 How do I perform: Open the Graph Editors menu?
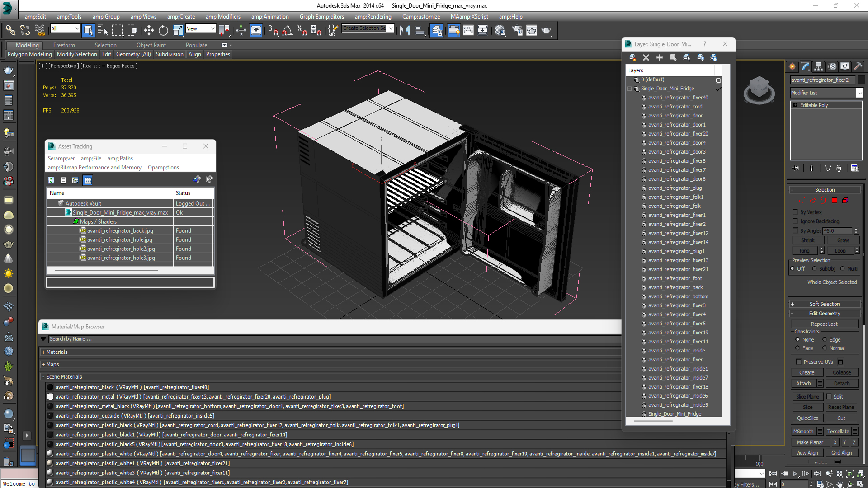pyautogui.click(x=321, y=17)
